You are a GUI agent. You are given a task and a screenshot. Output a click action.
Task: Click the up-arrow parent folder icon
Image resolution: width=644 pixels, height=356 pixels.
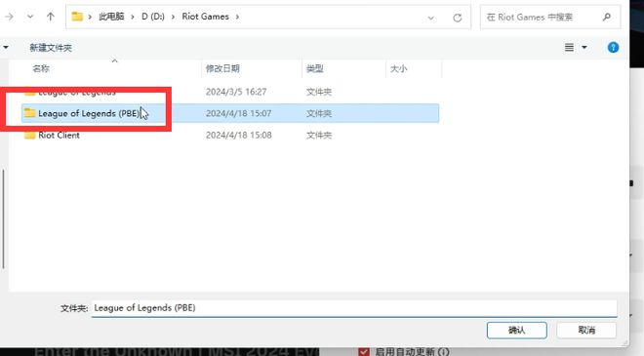click(50, 17)
